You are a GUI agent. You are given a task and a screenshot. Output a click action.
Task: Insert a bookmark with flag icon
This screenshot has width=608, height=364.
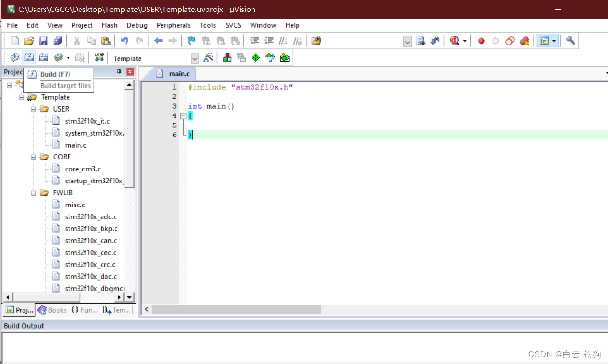pos(192,41)
